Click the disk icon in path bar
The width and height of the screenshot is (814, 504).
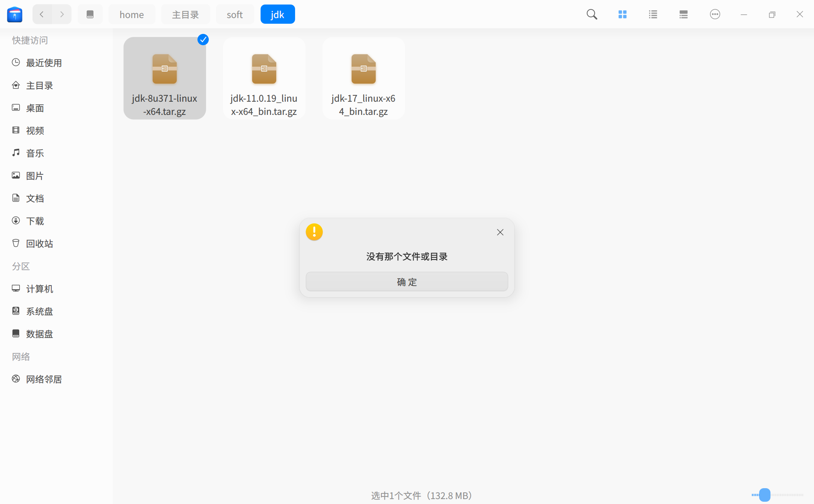[x=90, y=14]
